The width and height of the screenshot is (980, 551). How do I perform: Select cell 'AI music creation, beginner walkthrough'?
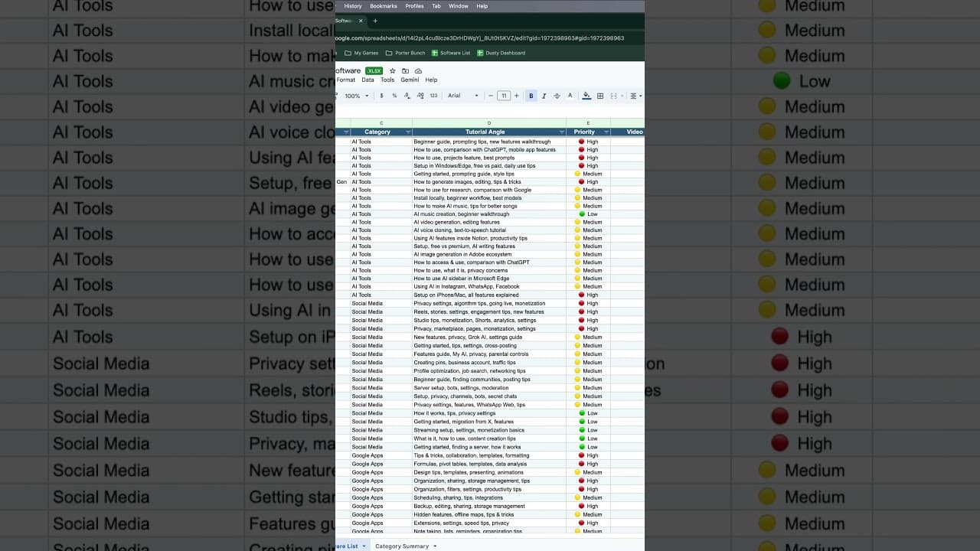489,214
